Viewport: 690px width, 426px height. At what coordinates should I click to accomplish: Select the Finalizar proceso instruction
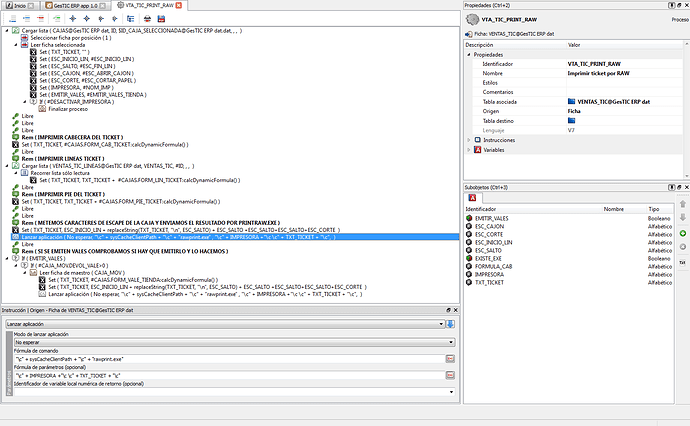point(68,109)
